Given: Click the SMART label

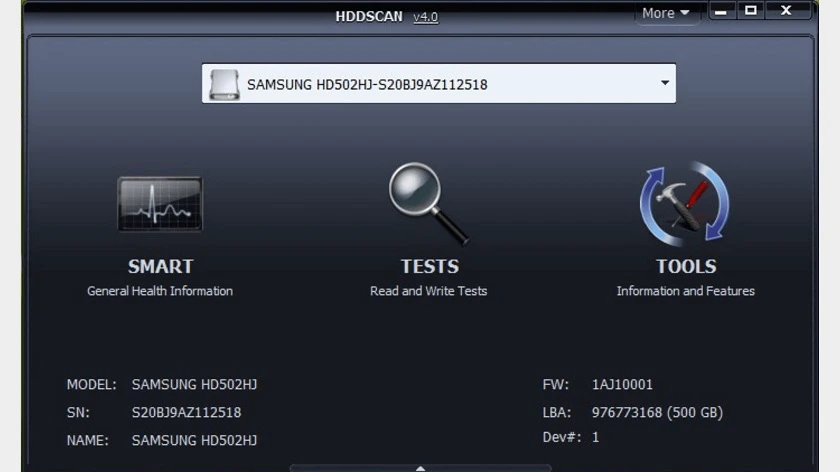Looking at the screenshot, I should point(160,266).
